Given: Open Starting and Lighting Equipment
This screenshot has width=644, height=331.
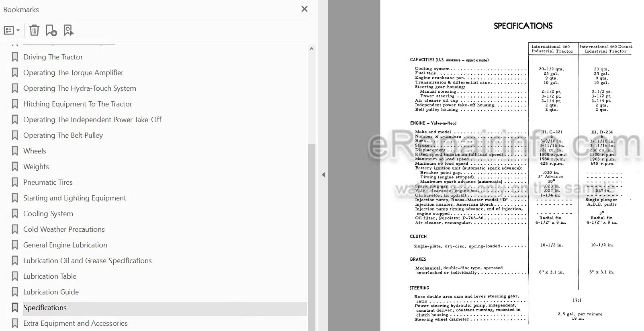Looking at the screenshot, I should click(x=75, y=198).
